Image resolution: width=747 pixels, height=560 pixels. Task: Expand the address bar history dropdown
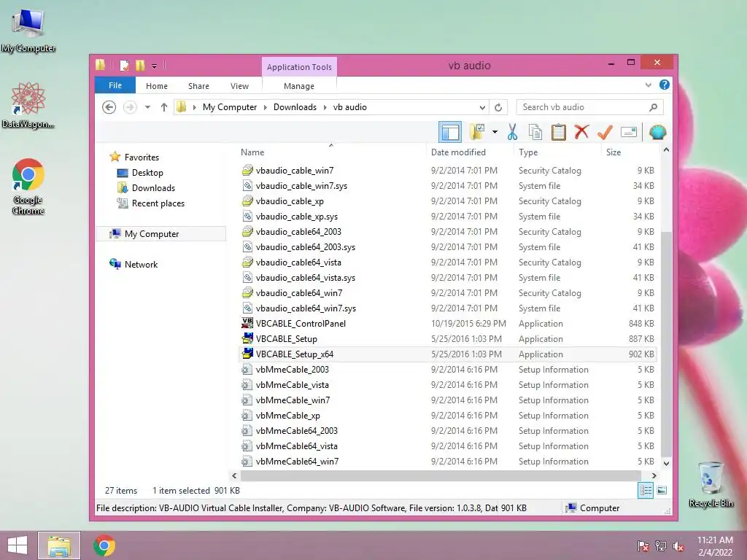coord(482,107)
